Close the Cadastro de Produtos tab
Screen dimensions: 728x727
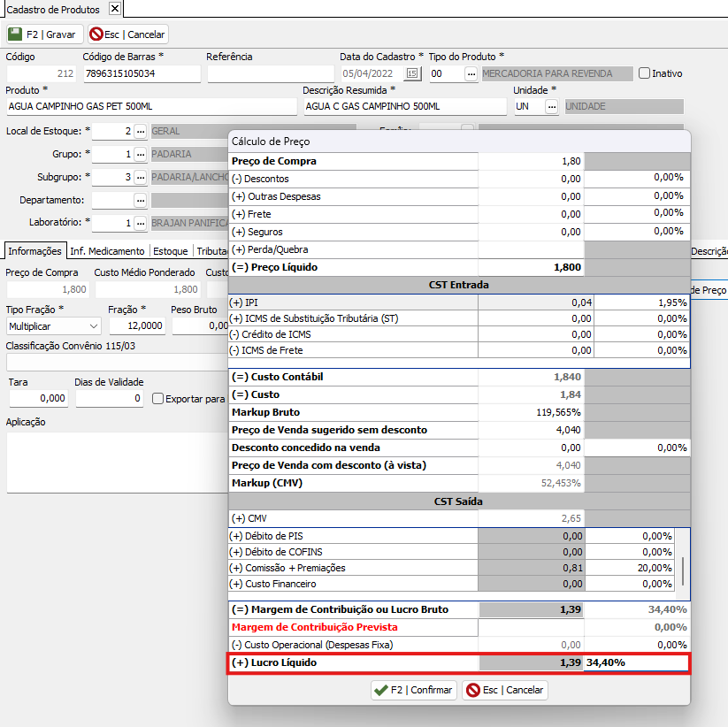pos(114,9)
